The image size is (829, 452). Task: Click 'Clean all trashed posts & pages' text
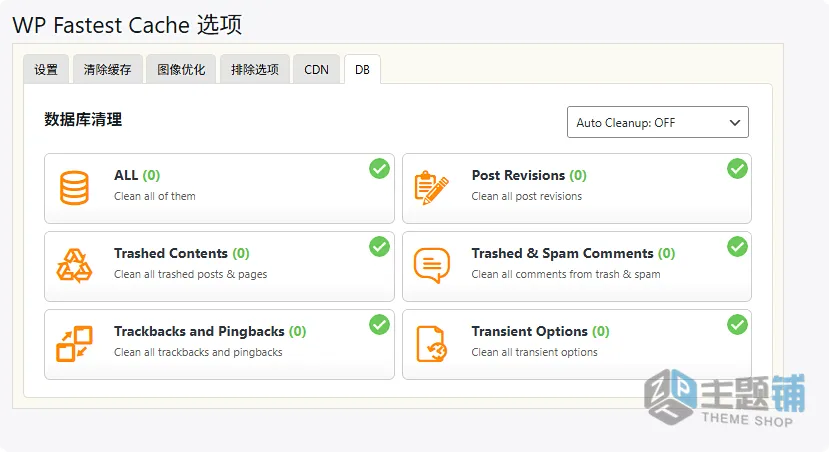190,274
